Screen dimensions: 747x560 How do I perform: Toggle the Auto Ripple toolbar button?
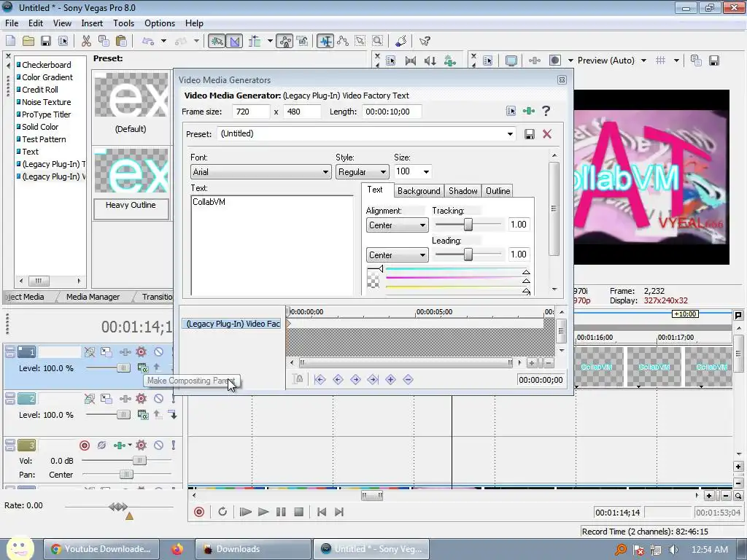pos(255,41)
